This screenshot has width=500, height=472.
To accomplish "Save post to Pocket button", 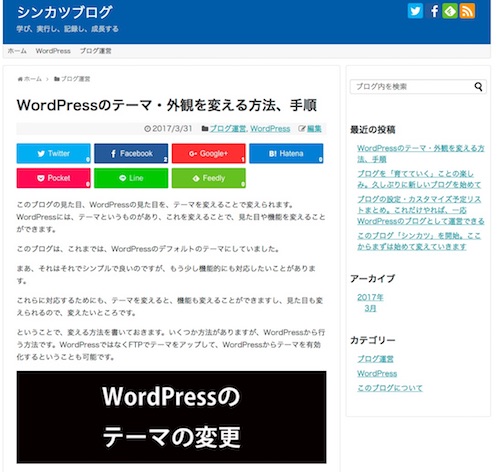I will [x=54, y=178].
